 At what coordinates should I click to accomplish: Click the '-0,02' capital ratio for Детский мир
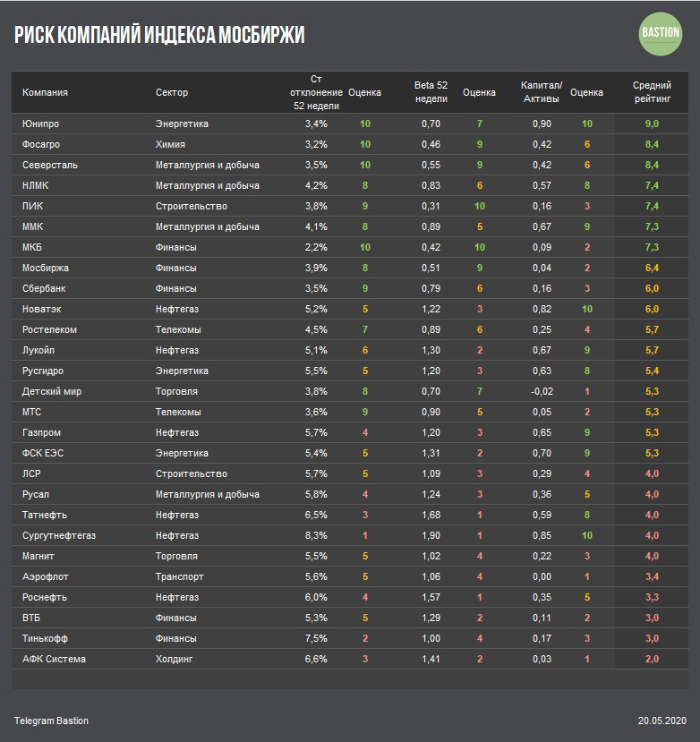click(542, 391)
